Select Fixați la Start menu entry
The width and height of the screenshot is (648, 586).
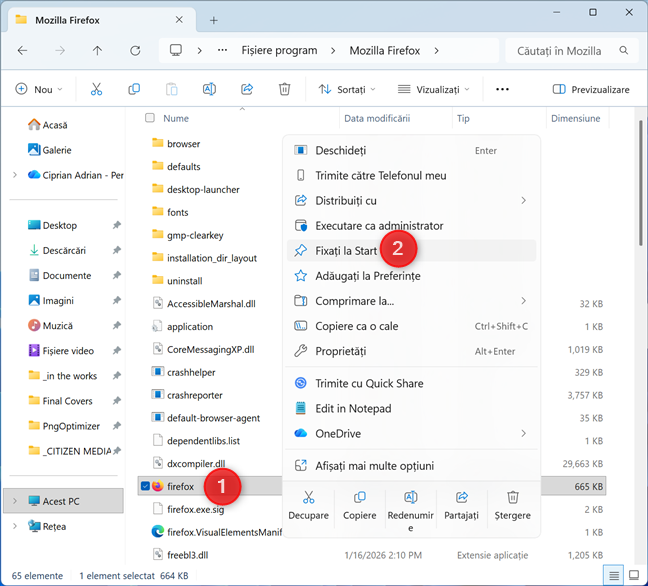click(x=340, y=250)
